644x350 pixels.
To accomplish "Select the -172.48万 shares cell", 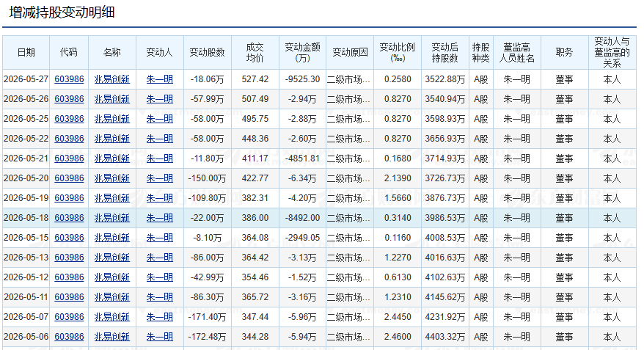I will pos(208,337).
